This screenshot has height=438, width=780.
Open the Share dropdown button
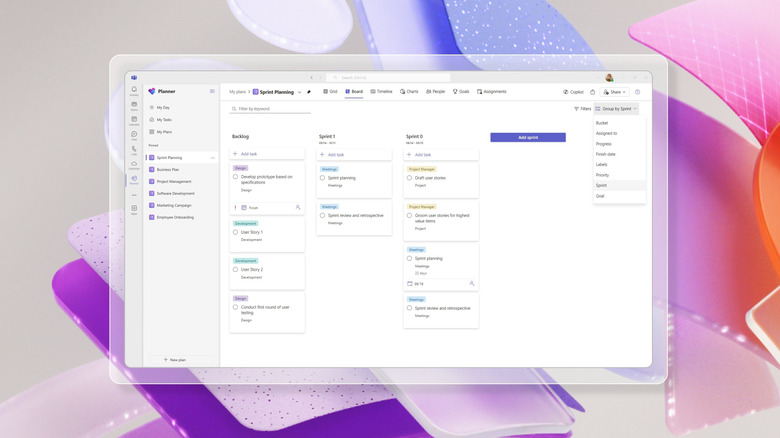click(x=614, y=92)
